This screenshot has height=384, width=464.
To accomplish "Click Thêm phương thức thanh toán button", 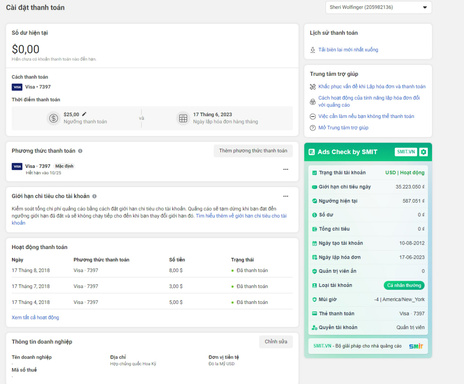I will (x=253, y=151).
